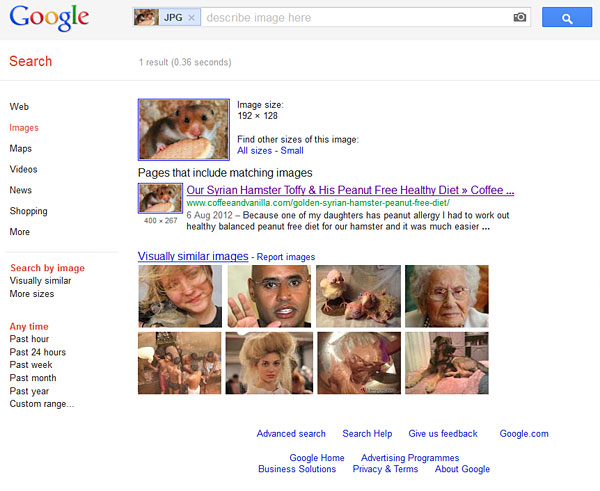This screenshot has width=600, height=491.
Task: Open similar image of shirtless men crowd
Action: pos(179,363)
